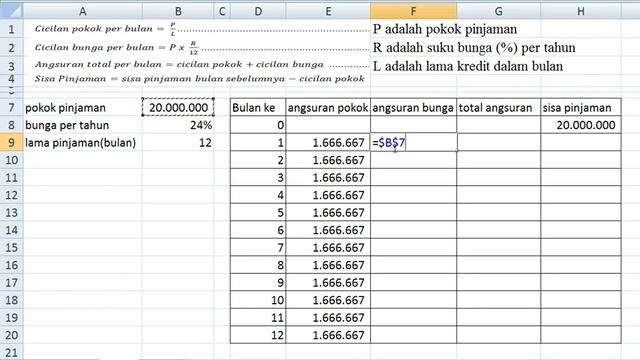Click 'sisa pinjaman' table header

580,108
